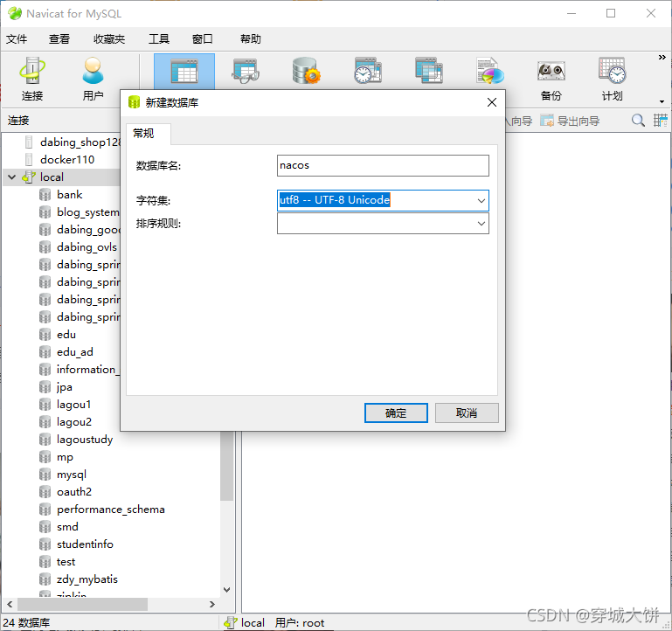Select the dabing_ovls database

point(78,247)
